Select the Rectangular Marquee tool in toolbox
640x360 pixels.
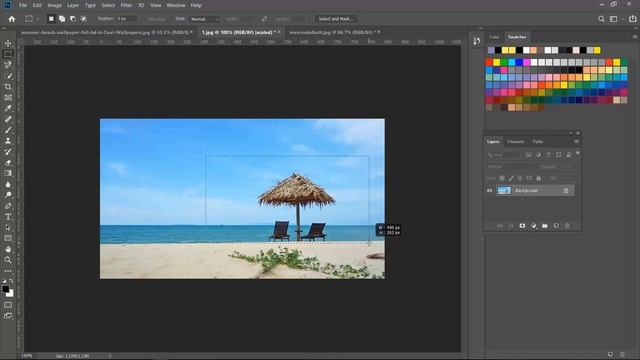click(8, 54)
